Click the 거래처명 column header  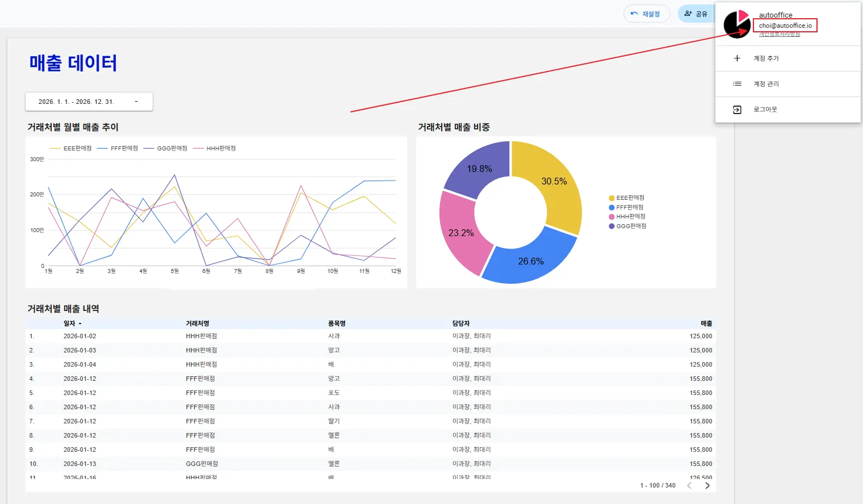(x=198, y=324)
